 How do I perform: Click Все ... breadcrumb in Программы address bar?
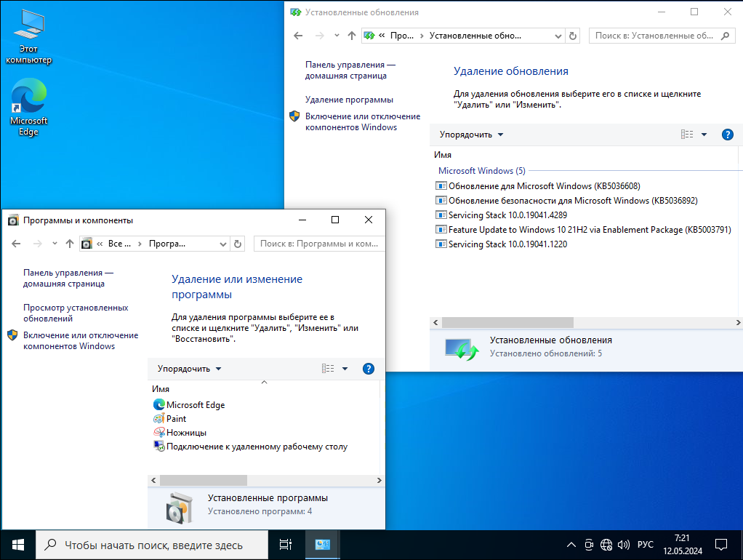119,244
